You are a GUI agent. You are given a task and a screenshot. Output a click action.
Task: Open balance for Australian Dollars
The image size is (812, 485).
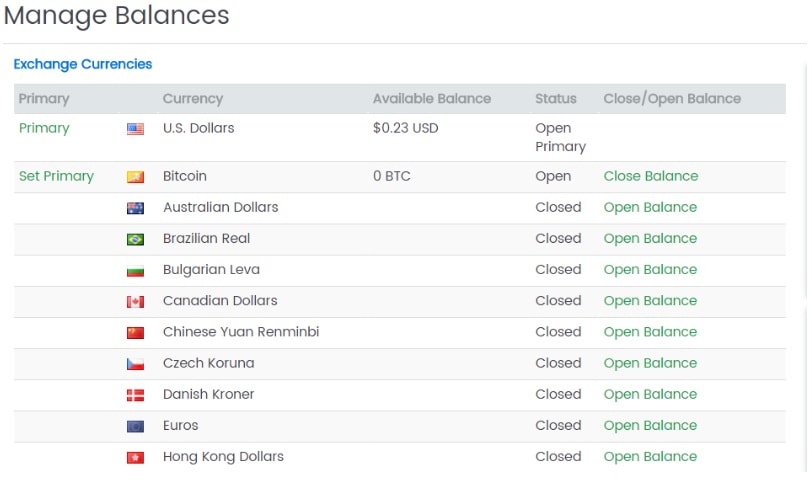point(650,207)
